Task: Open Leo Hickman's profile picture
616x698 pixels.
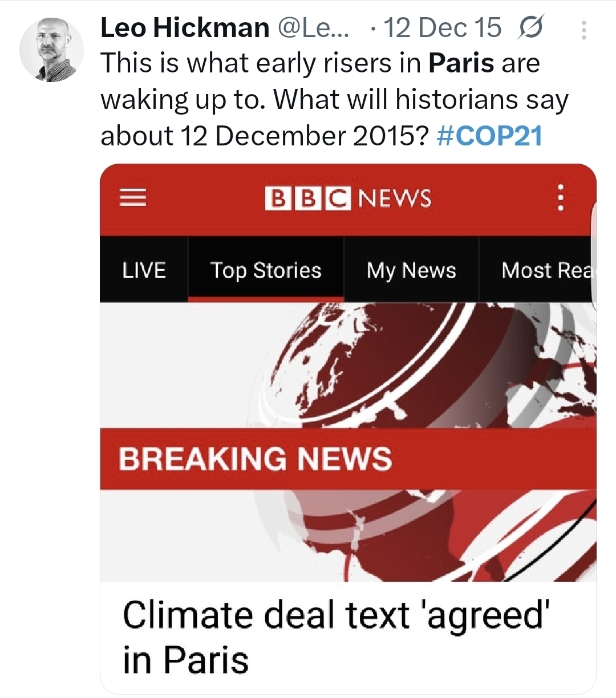Action: point(51,50)
